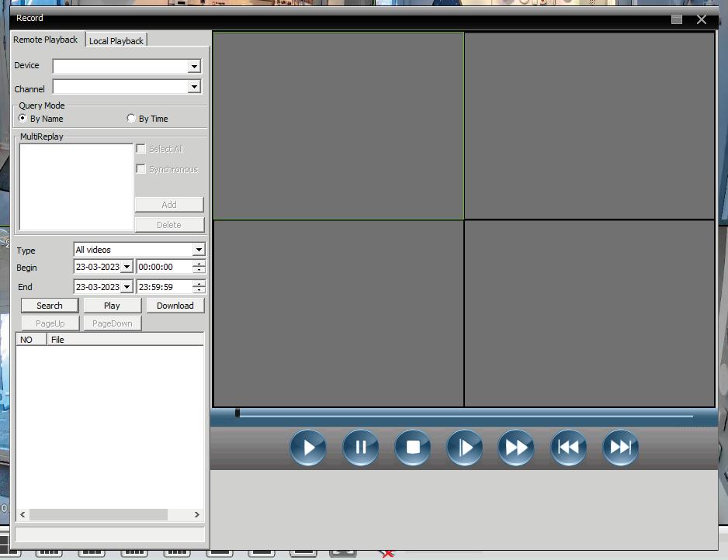Click the file list scroll left arrow
This screenshot has width=728, height=560.
point(23,514)
